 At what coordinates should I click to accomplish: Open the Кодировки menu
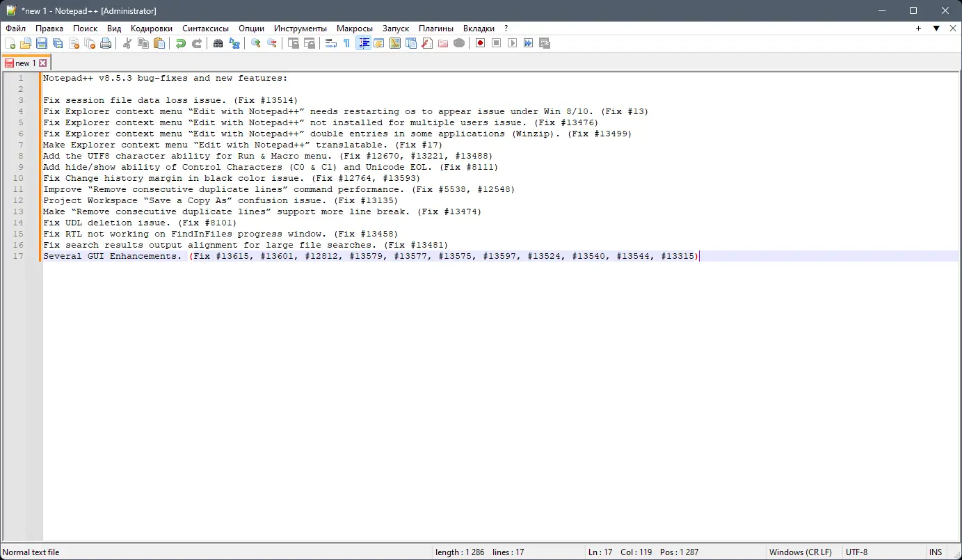[x=152, y=29]
